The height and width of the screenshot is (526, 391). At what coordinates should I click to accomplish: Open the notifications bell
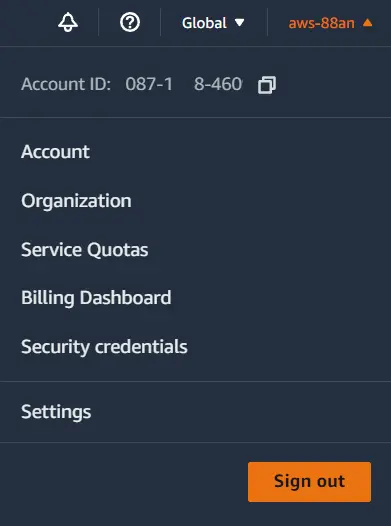(68, 22)
